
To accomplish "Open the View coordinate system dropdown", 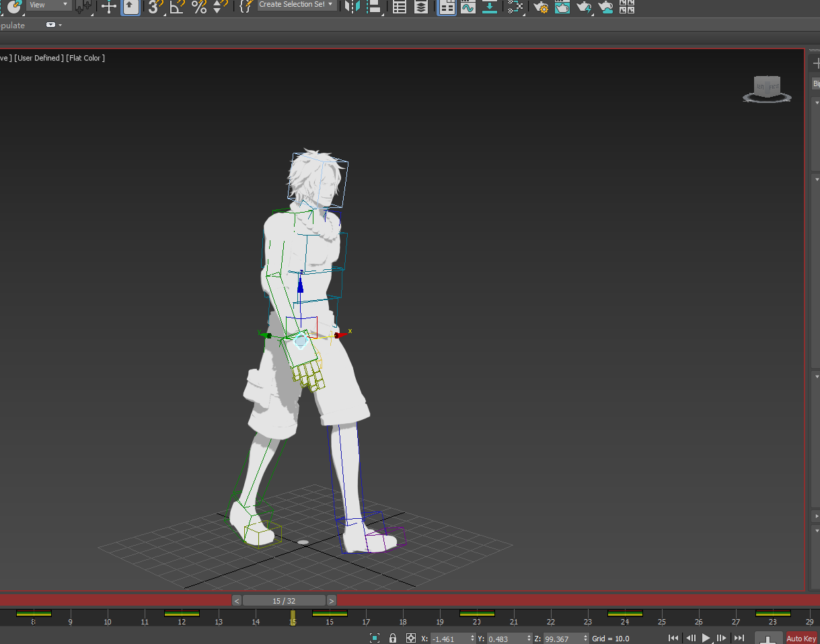I will [x=49, y=5].
